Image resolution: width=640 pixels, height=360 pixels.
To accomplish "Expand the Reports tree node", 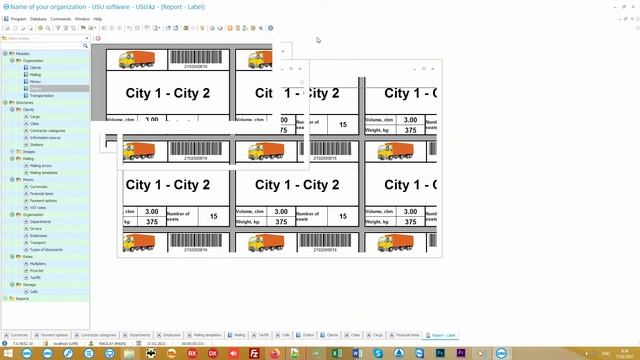I will coord(5,298).
